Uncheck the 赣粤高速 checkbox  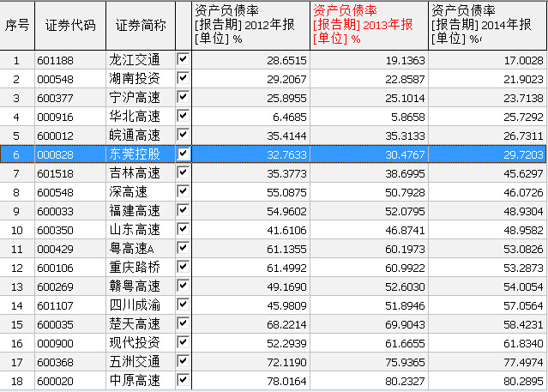tap(184, 286)
